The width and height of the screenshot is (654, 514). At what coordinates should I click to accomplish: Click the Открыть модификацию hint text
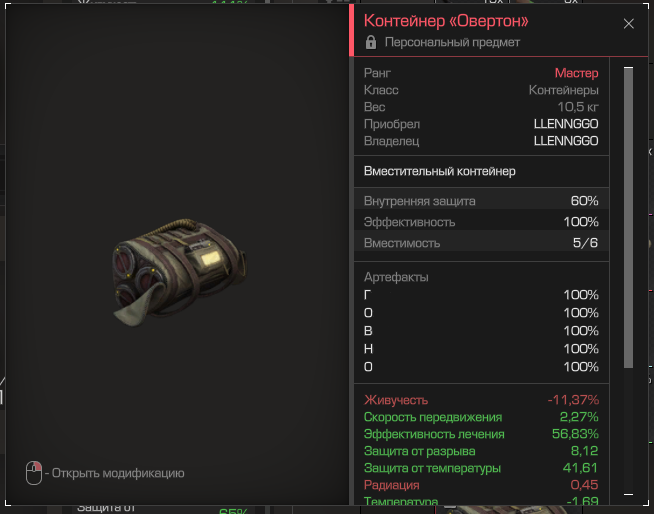tap(114, 473)
